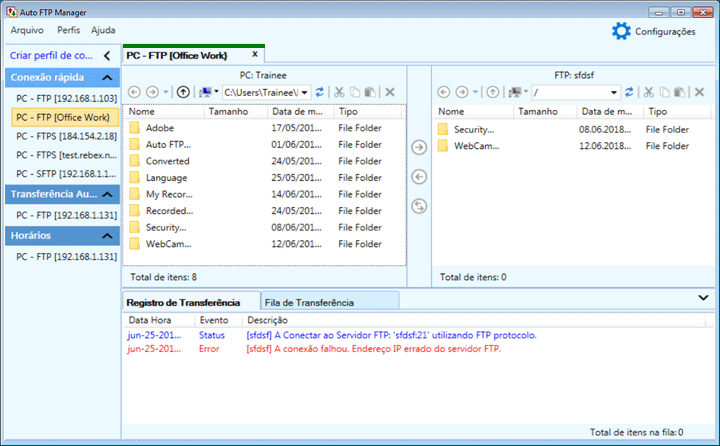
Task: Click the cut scissors icon in PC pane
Action: coord(340,92)
